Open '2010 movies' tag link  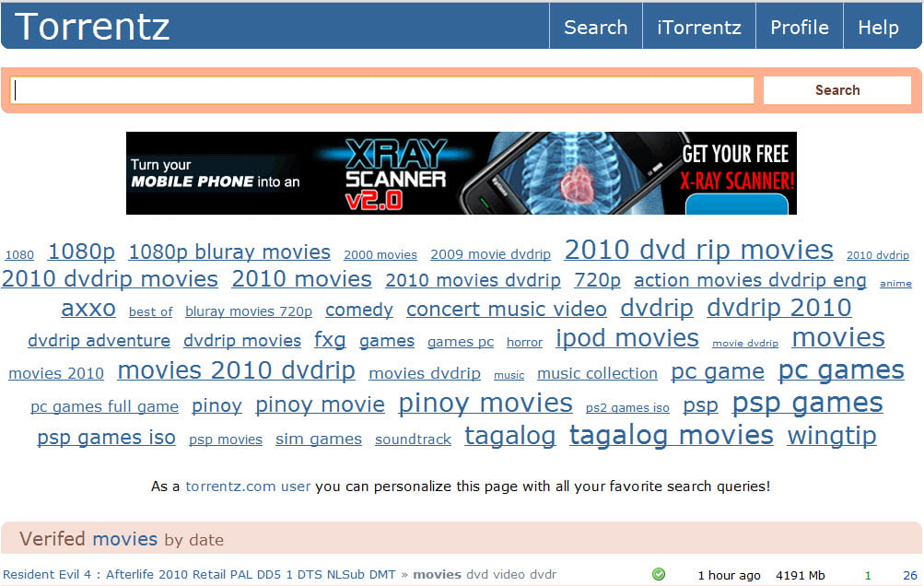tap(301, 279)
